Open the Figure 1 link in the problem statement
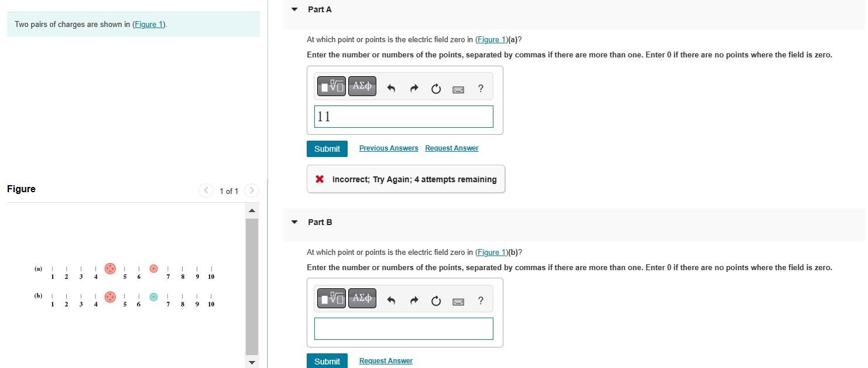This screenshot has width=868, height=368. click(148, 24)
